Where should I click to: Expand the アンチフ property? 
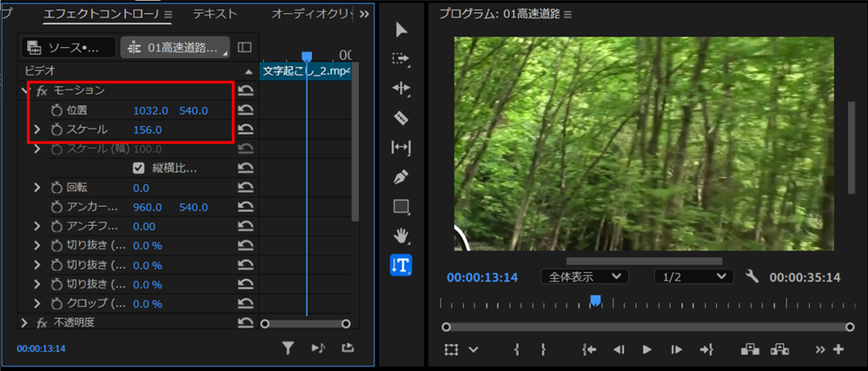coord(37,227)
